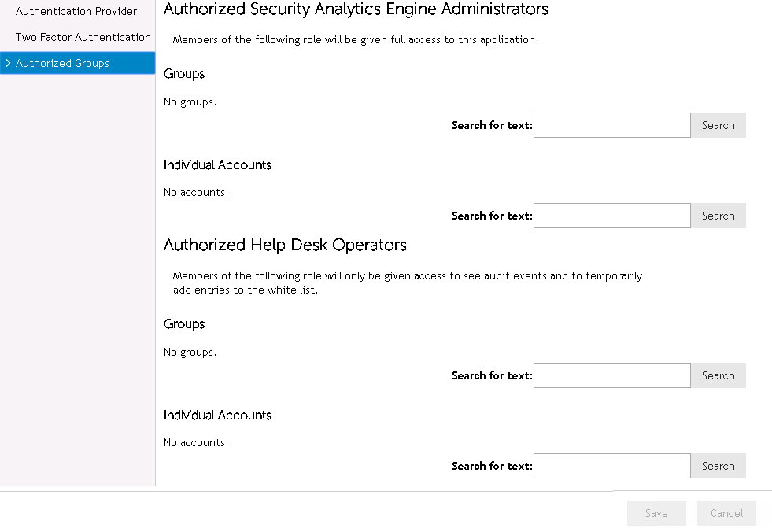Focus Administrators Individual Accounts search field
772x532 pixels.
[611, 216]
